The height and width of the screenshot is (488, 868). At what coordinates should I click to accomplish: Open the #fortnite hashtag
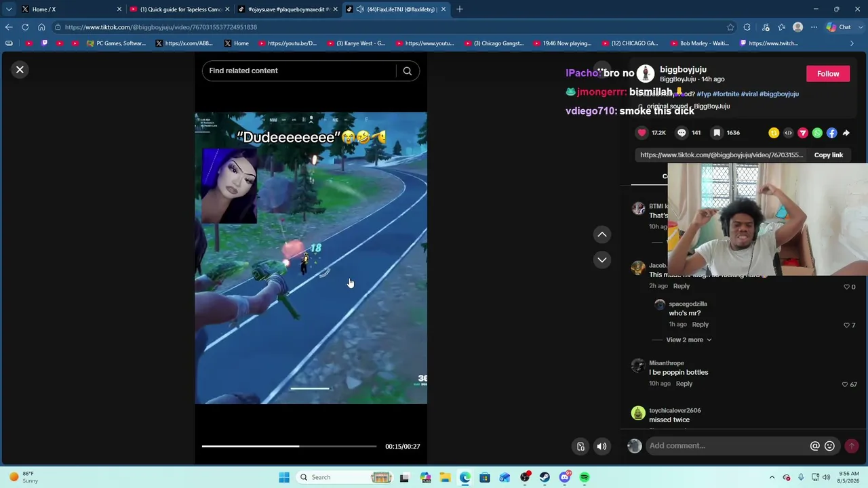726,94
